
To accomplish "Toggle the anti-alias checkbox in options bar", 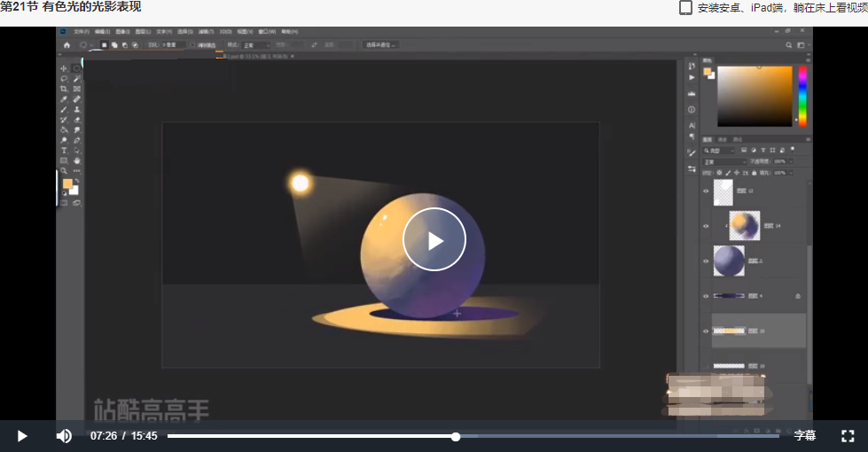I will [x=192, y=45].
